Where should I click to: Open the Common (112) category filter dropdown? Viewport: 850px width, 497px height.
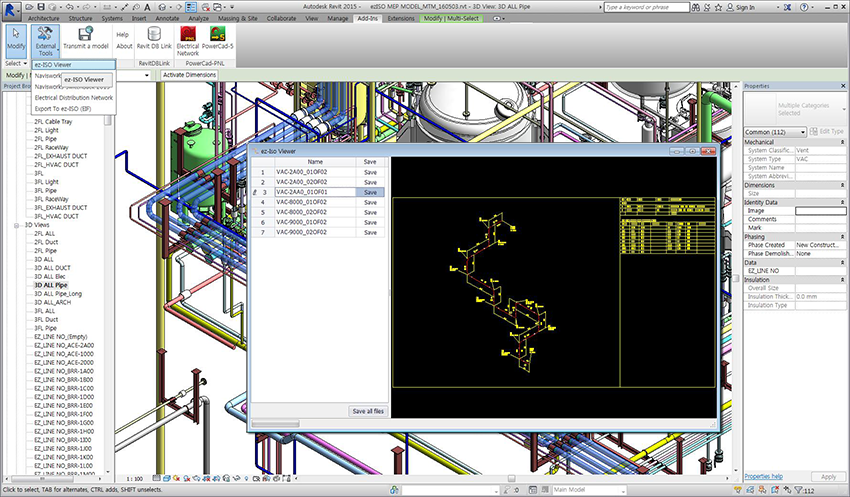[x=776, y=132]
